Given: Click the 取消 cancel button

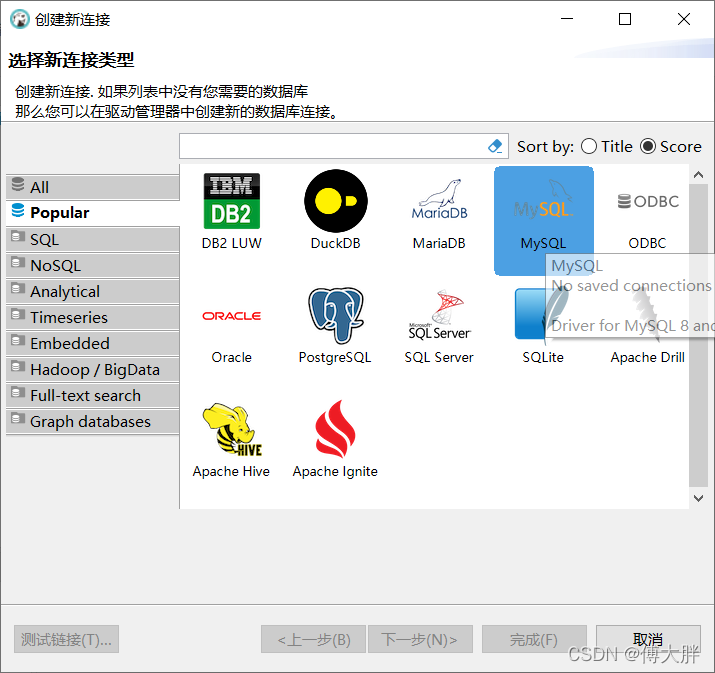Looking at the screenshot, I should click(648, 639).
